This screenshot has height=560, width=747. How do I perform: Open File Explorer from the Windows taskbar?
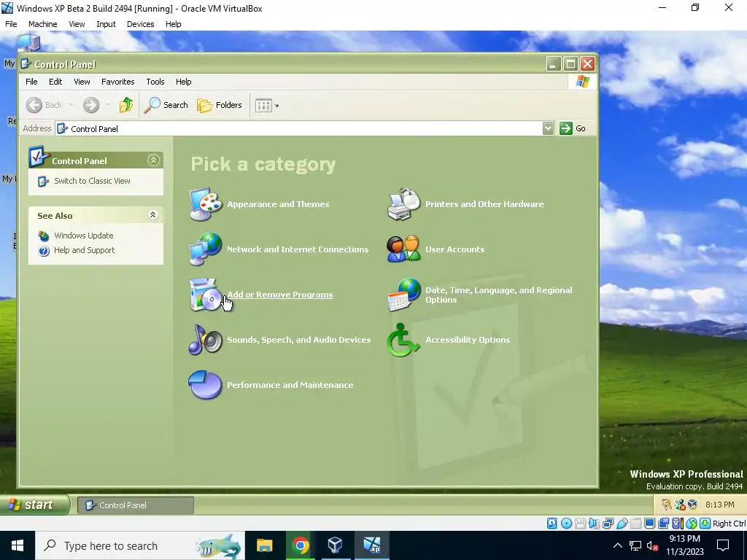(264, 545)
